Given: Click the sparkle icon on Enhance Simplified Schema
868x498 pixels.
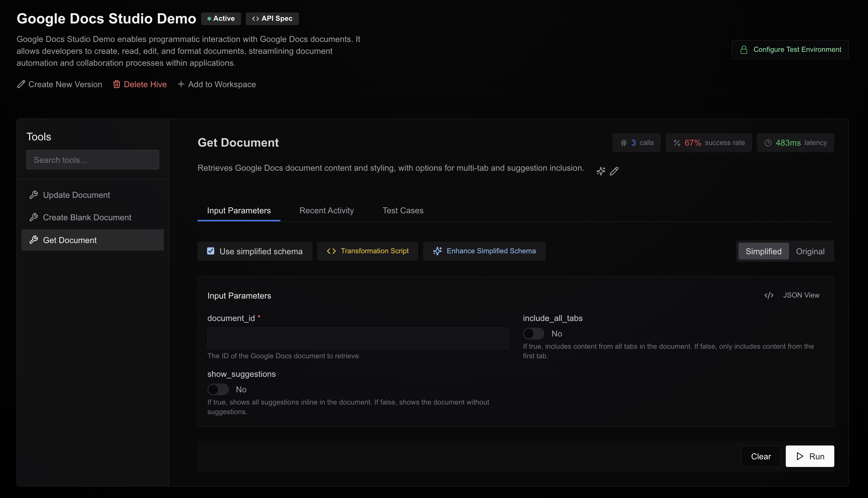Looking at the screenshot, I should 437,251.
